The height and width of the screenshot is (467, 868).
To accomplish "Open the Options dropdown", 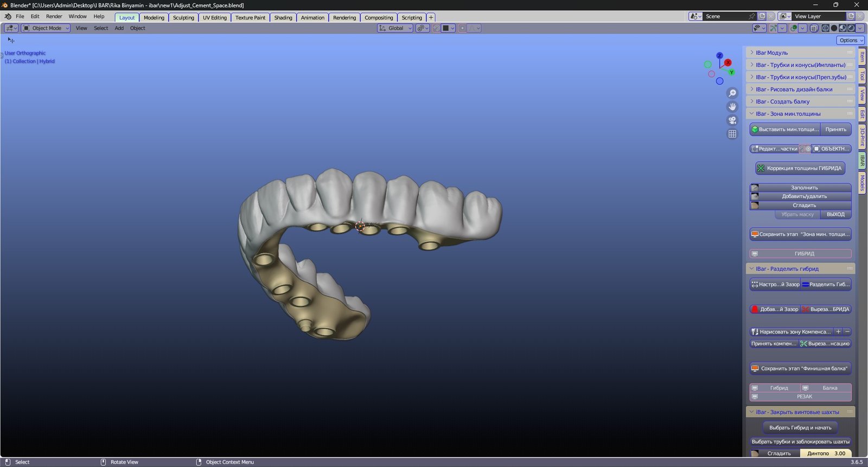I will tap(850, 40).
